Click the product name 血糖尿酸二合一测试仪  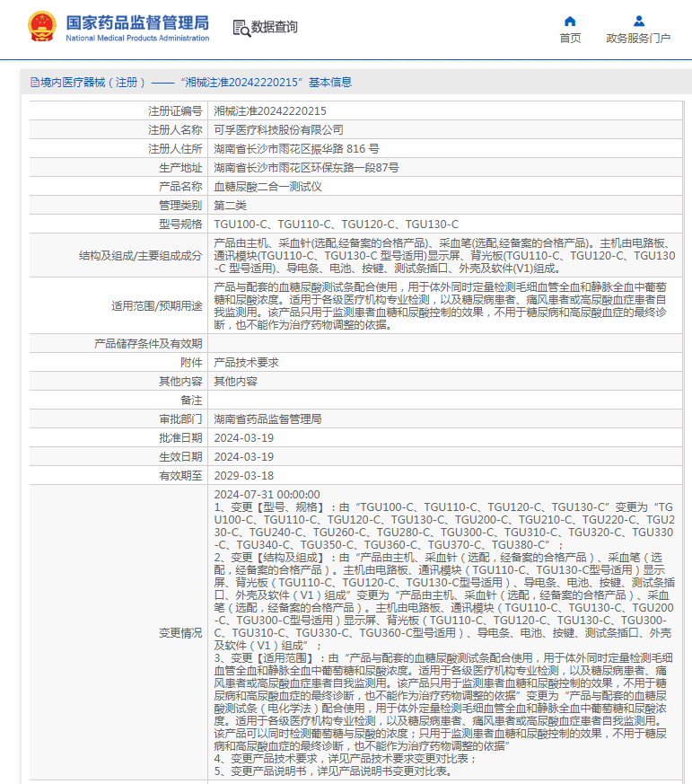point(267,187)
